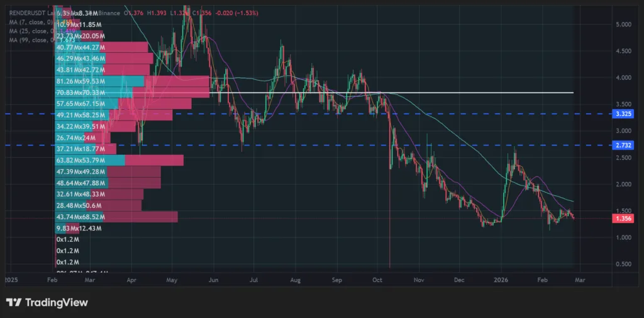Click the red 1.356 current price label
The image size is (644, 318).
click(x=623, y=219)
